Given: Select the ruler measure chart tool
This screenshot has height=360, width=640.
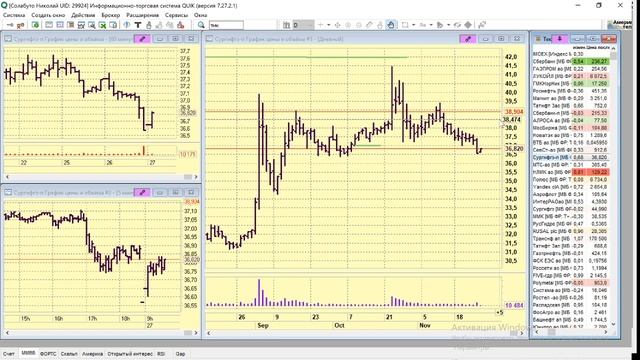Looking at the screenshot, I should point(369,25).
